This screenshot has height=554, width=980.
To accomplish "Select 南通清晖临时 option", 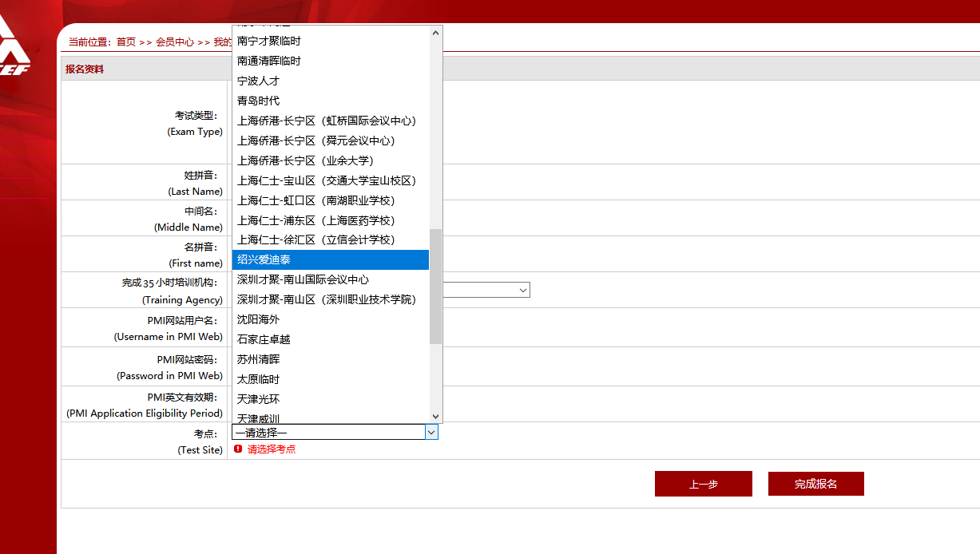I will pyautogui.click(x=330, y=61).
